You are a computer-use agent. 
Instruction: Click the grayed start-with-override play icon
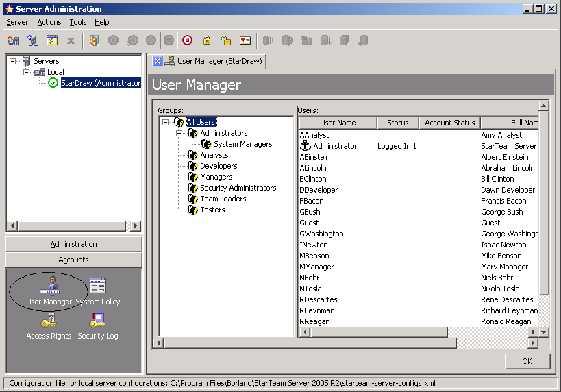[132, 40]
